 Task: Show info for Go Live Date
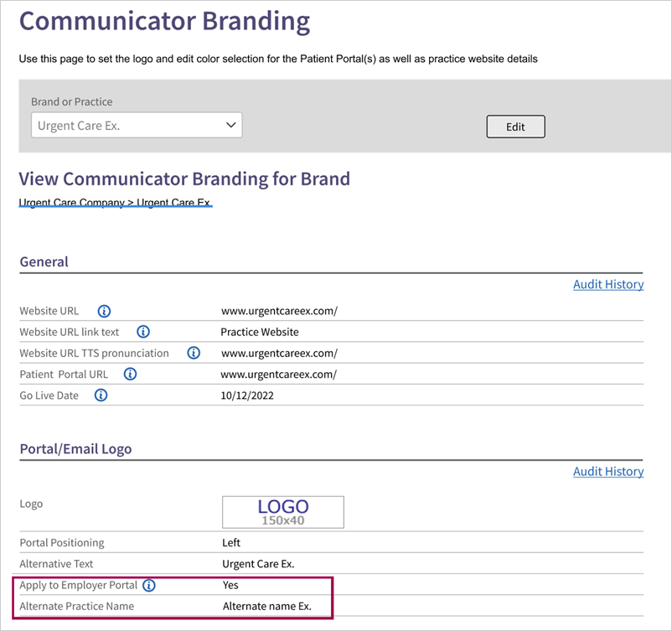(101, 396)
